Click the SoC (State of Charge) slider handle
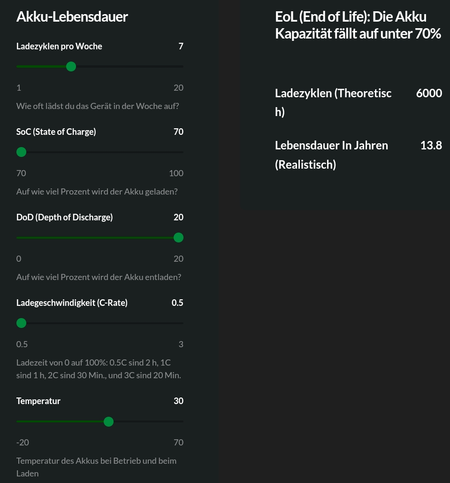The height and width of the screenshot is (483, 450). point(21,152)
